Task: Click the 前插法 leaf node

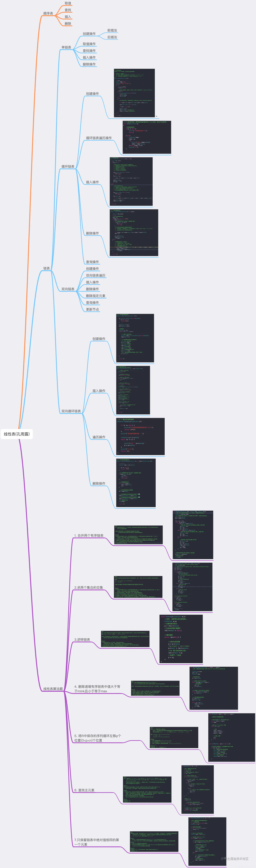Action: pos(112,30)
